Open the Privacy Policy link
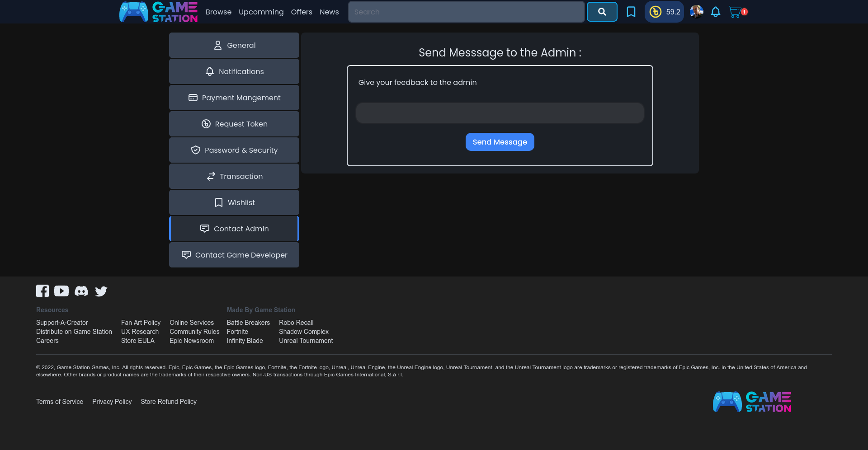Screen dimensions: 868x450 [112, 402]
